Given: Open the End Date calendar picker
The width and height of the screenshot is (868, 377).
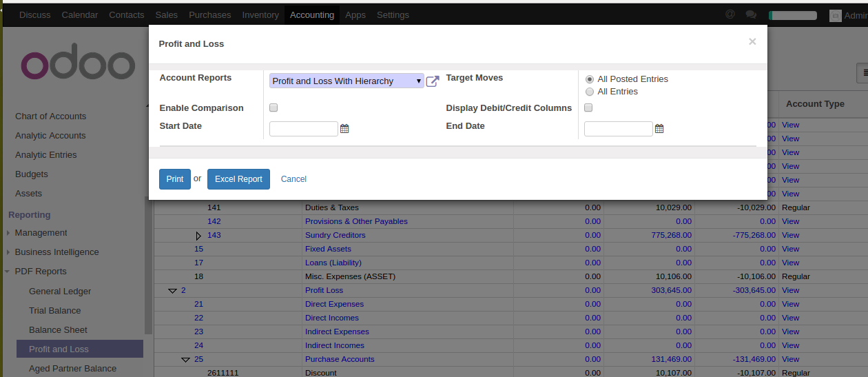Looking at the screenshot, I should click(659, 129).
